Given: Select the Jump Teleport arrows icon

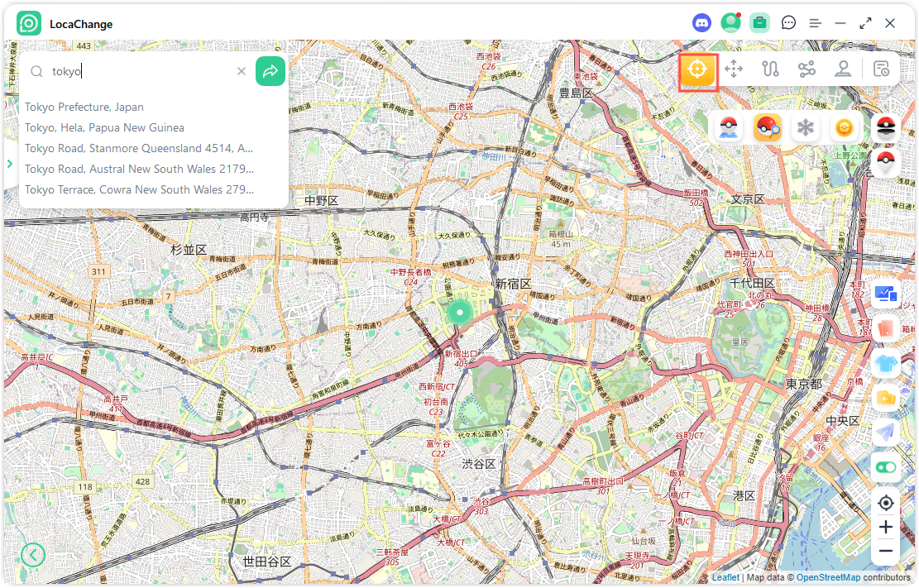Looking at the screenshot, I should 734,69.
